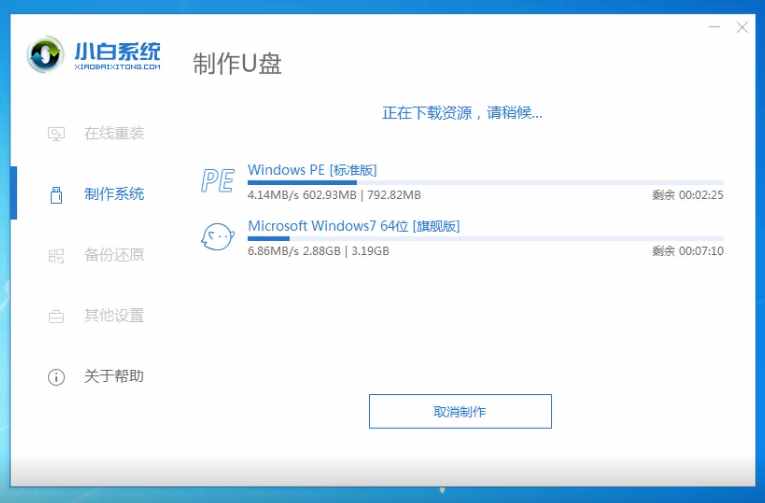
Task: Click the 小白系统 logo icon
Action: [45, 55]
